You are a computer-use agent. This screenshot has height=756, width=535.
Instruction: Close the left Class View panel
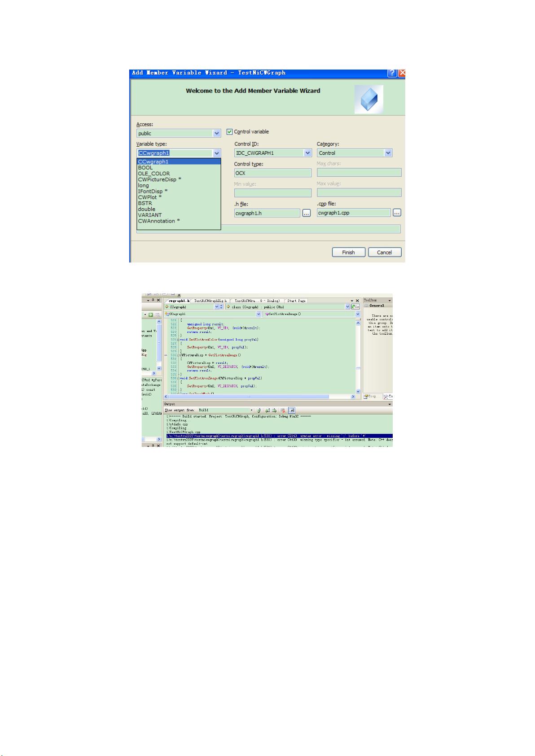pyautogui.click(x=158, y=300)
